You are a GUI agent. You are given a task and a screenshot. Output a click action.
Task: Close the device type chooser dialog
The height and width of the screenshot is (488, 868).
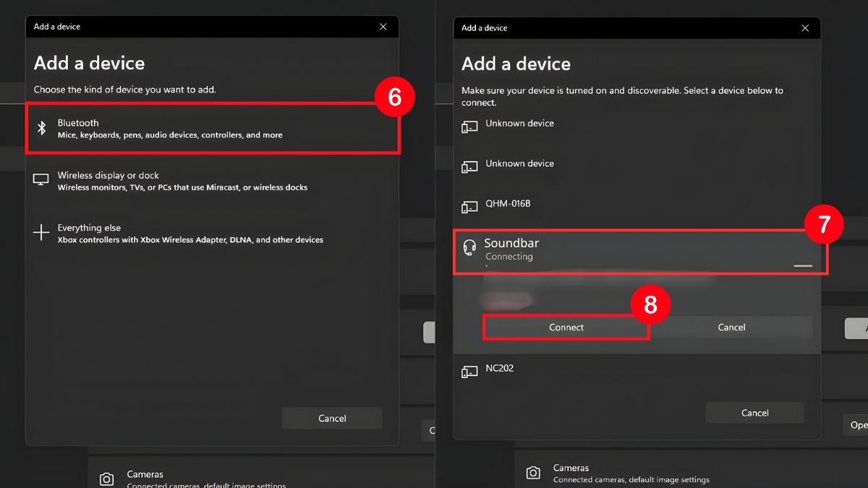pos(383,27)
